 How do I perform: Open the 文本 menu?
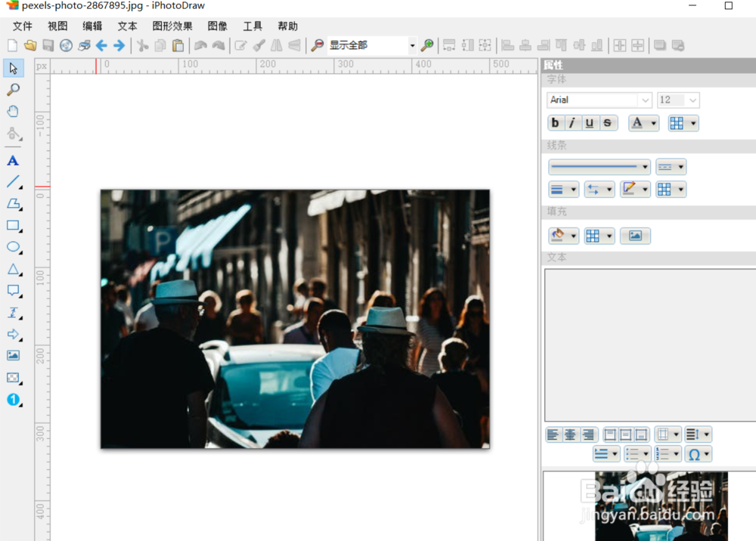tap(127, 26)
